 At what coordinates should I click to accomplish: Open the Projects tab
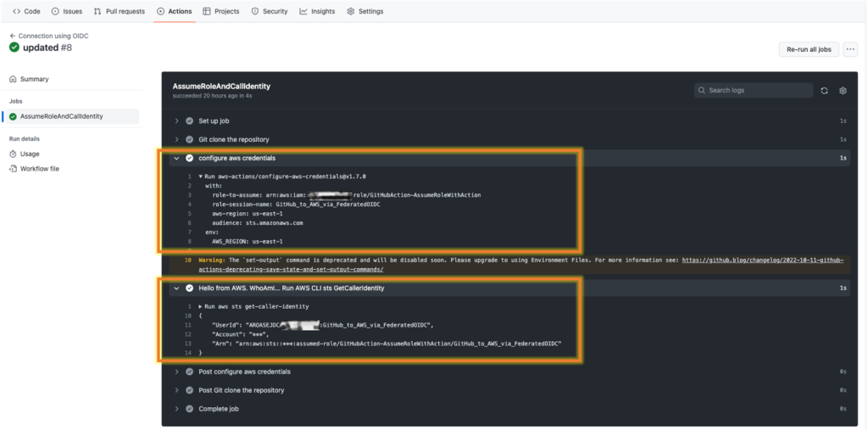[221, 11]
